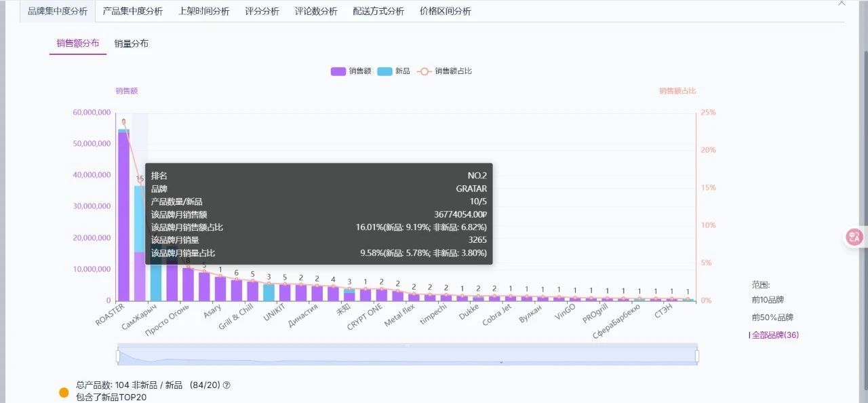Click the ROASTER sales bar
The image size is (868, 403).
(124, 216)
